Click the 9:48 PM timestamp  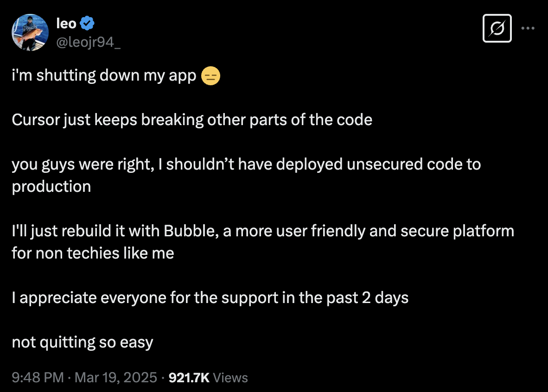tap(38, 377)
